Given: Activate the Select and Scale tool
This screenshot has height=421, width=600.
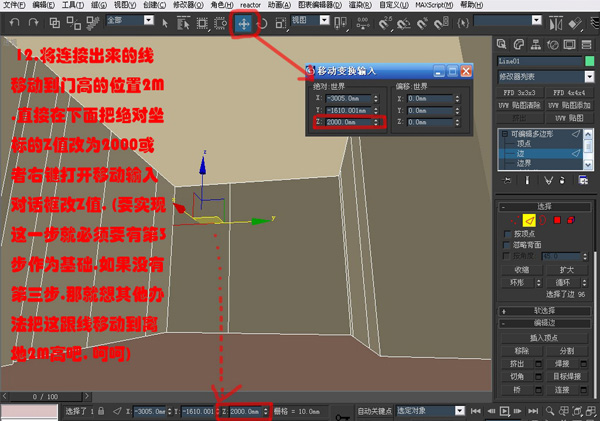Looking at the screenshot, I should tap(280, 24).
